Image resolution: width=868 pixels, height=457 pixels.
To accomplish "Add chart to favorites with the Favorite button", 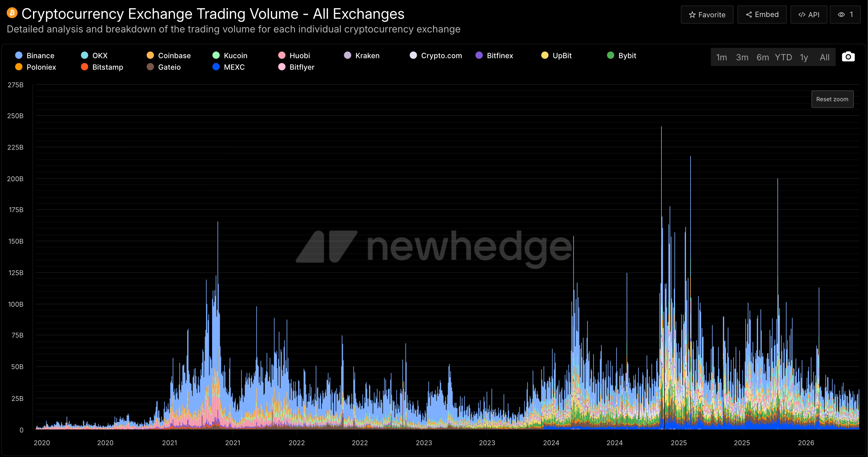I will (x=707, y=15).
